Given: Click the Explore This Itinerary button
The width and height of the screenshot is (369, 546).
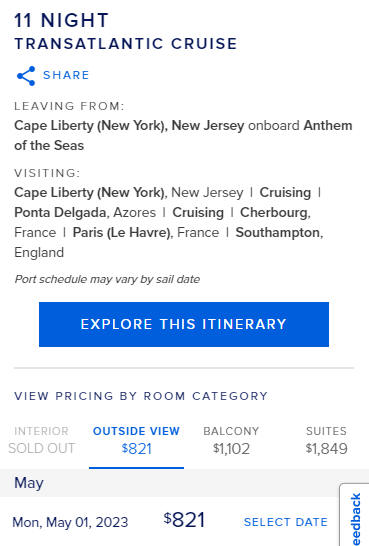Looking at the screenshot, I should (184, 324).
